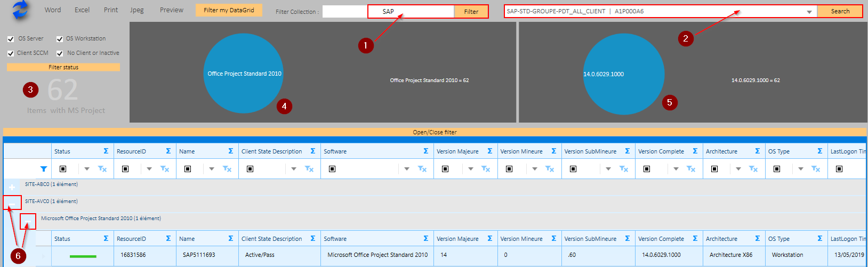Open the Status filter dropdown arrow
The height and width of the screenshot is (267, 868).
tap(87, 169)
